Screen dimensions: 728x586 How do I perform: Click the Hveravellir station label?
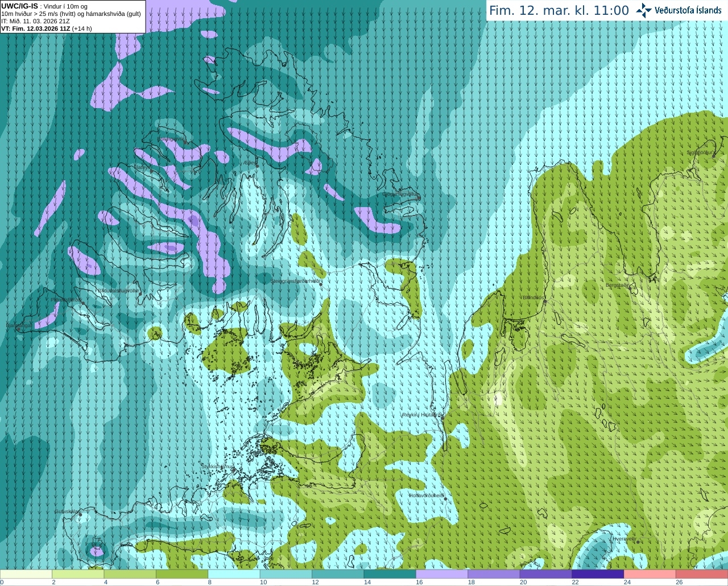(x=624, y=539)
